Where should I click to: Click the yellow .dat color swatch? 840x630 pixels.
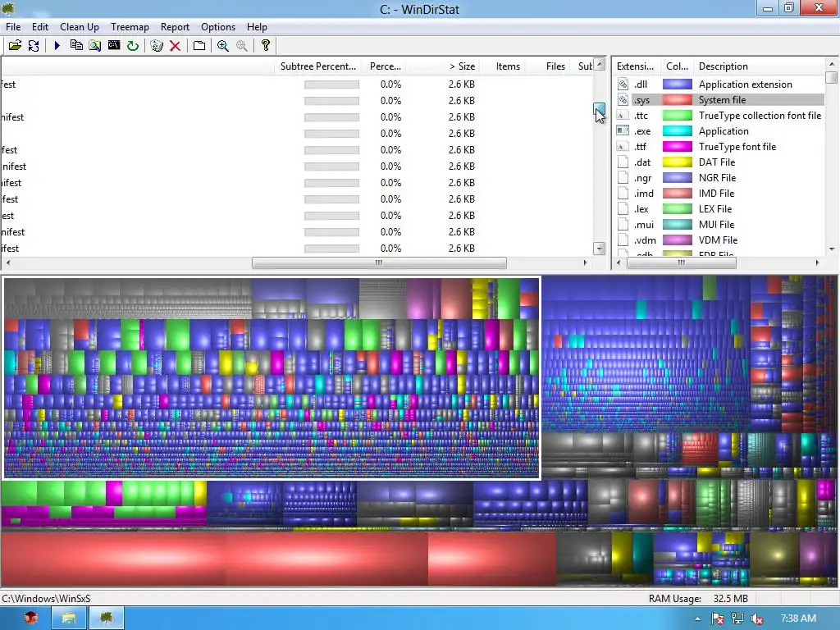[677, 162]
